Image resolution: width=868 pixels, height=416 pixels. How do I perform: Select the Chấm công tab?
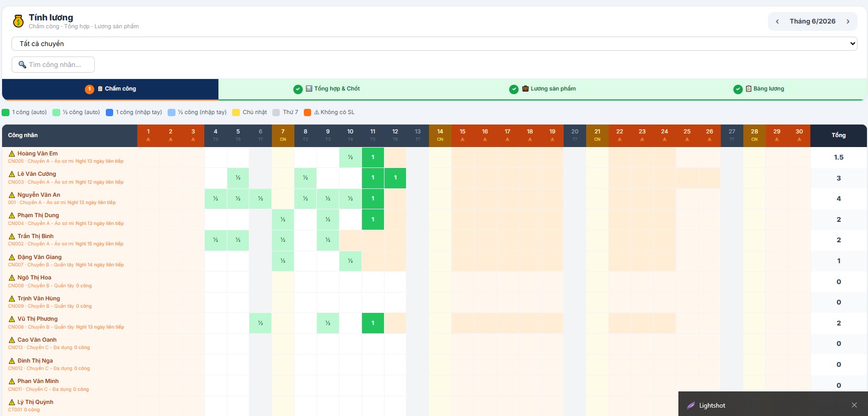click(111, 89)
